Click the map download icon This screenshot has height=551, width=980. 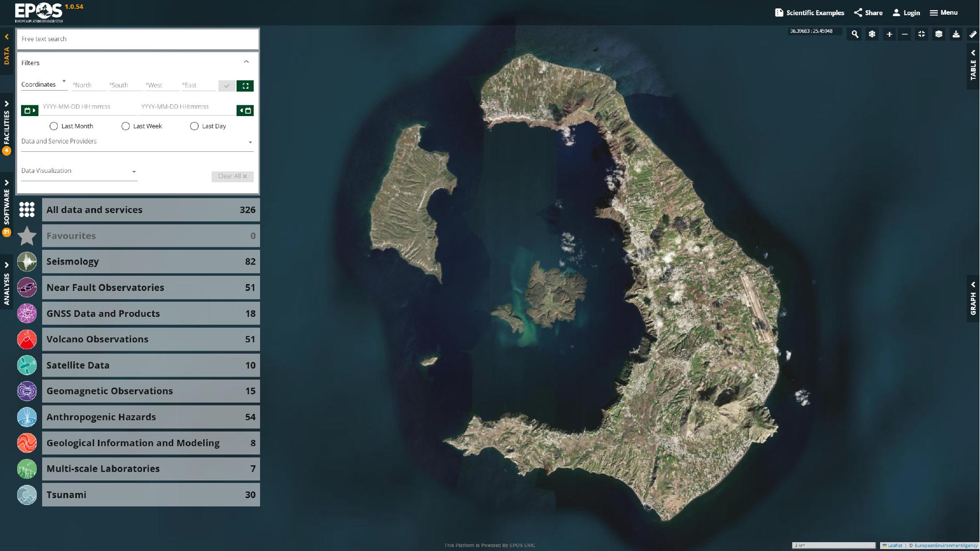pyautogui.click(x=956, y=34)
